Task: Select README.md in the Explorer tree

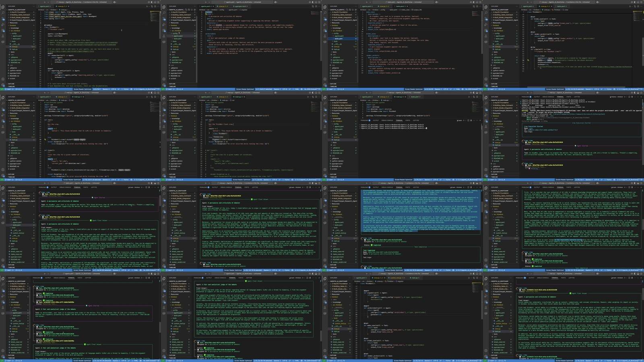Action: point(15,63)
